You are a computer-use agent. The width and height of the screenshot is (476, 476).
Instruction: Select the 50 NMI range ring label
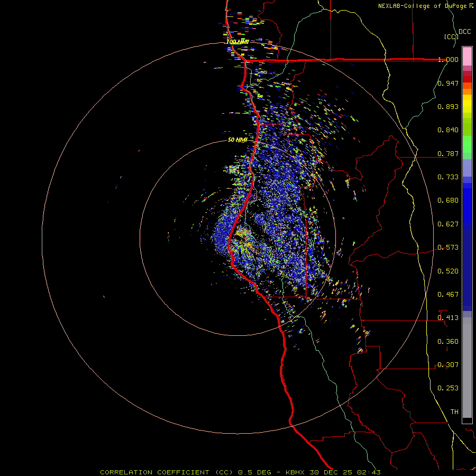pos(237,140)
